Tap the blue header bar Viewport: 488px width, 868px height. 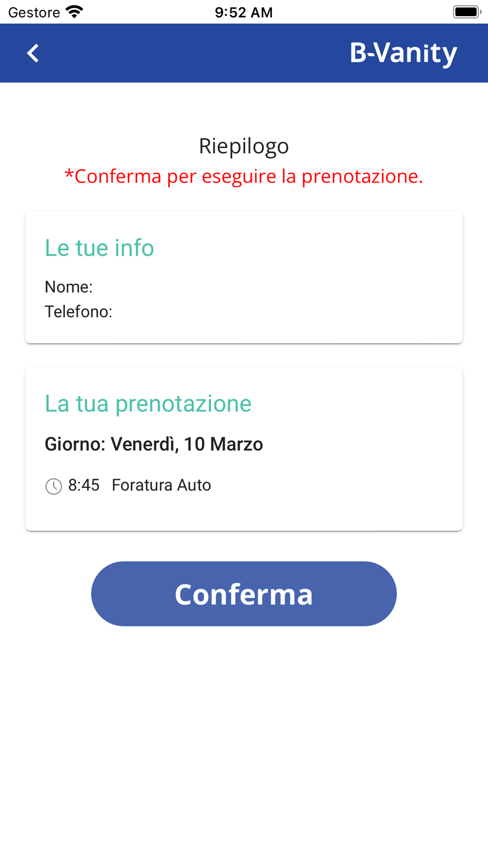244,53
